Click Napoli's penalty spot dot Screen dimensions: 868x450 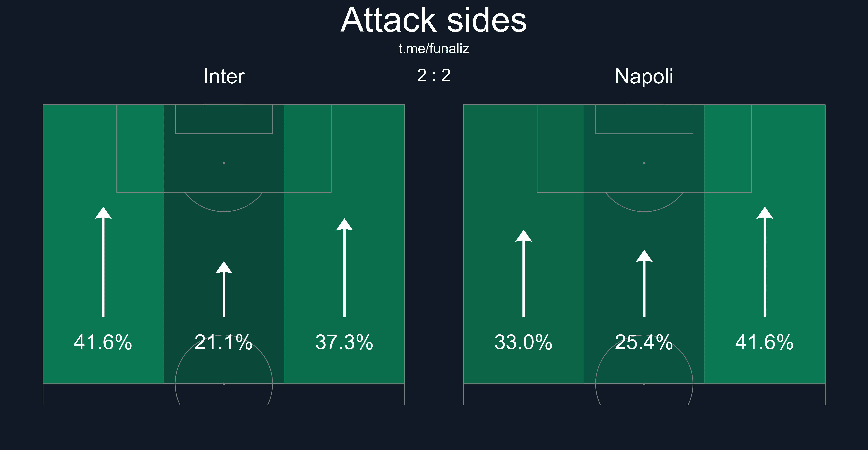point(644,163)
